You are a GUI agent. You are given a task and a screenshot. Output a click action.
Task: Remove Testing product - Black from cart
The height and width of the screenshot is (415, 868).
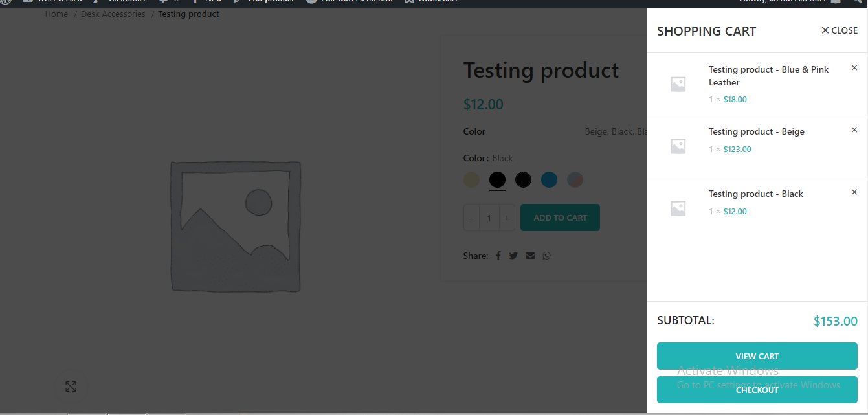tap(854, 192)
